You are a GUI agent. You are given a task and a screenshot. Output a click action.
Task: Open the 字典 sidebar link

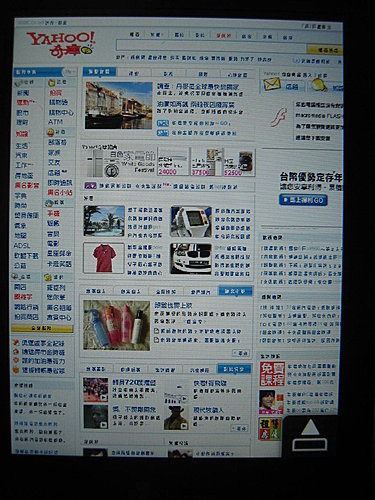tap(21, 196)
